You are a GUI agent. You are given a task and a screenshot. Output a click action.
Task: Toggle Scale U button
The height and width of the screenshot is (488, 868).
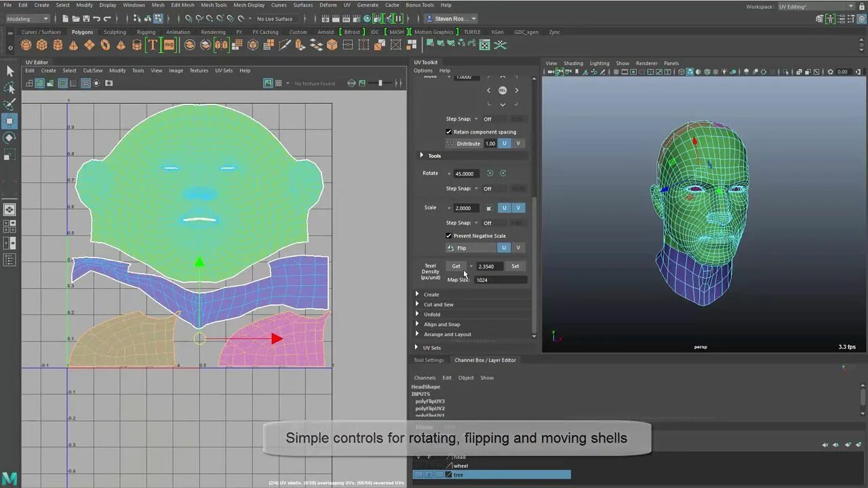(x=505, y=208)
